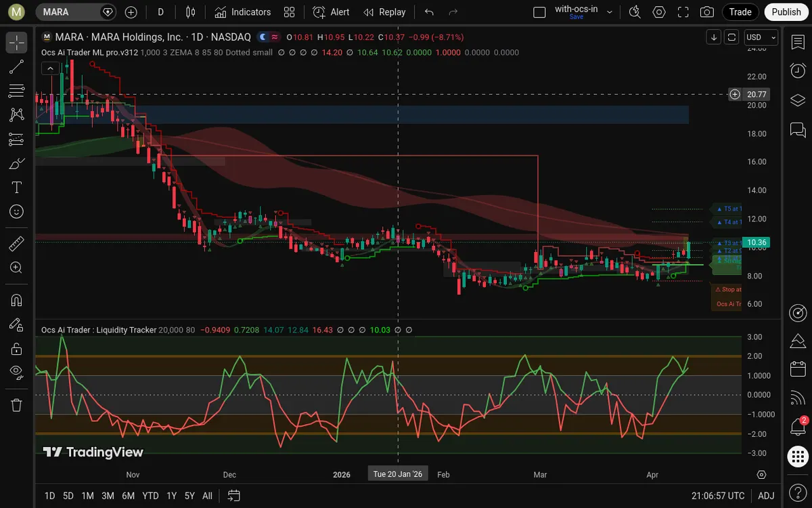Collapse the indicator legend chevron
This screenshot has width=812, height=508.
click(x=49, y=68)
